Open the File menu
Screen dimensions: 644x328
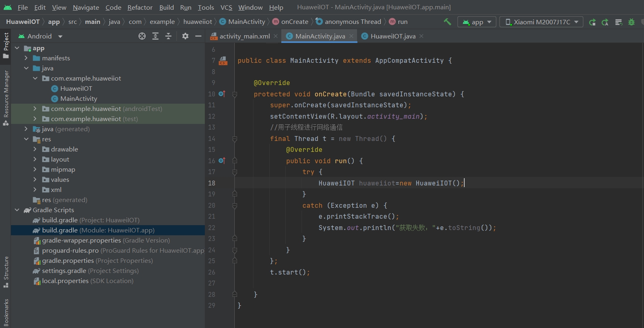23,7
